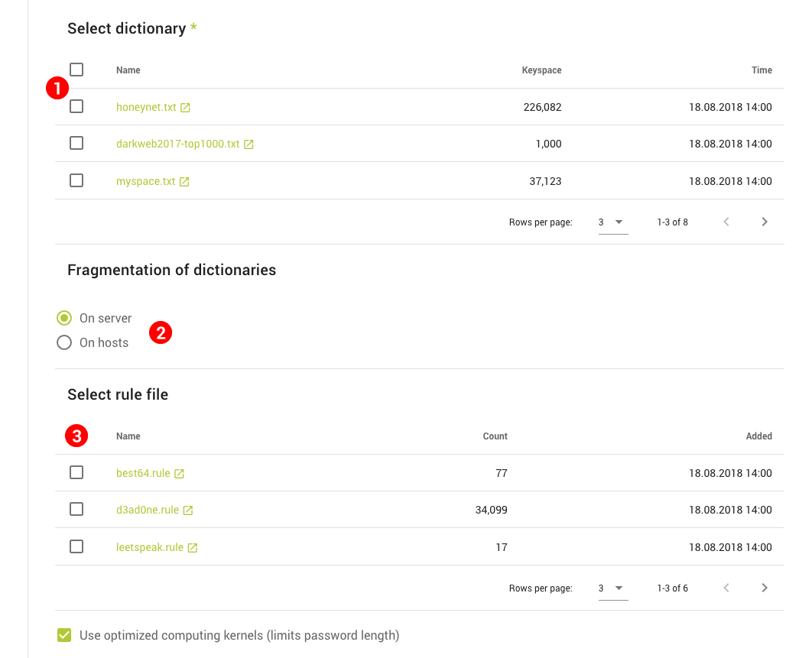Go to next page of rule files
This screenshot has width=812, height=658.
pyautogui.click(x=765, y=588)
